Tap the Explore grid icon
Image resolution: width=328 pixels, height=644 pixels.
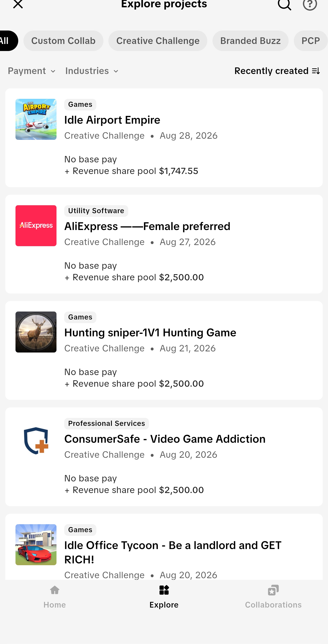pyautogui.click(x=164, y=590)
